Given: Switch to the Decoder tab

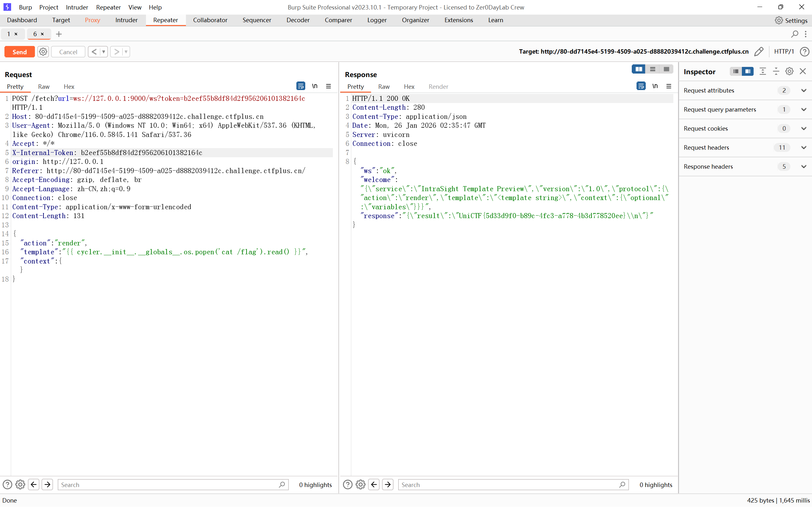Looking at the screenshot, I should pos(298,20).
